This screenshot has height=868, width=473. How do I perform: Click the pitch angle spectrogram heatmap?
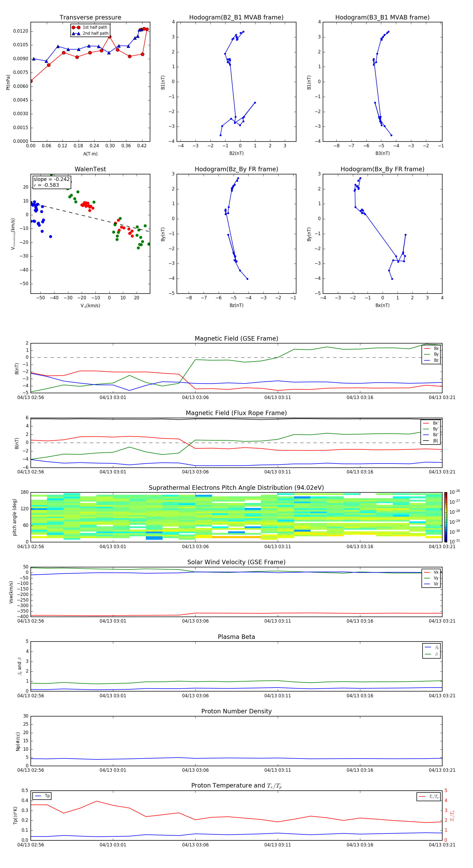point(236,517)
